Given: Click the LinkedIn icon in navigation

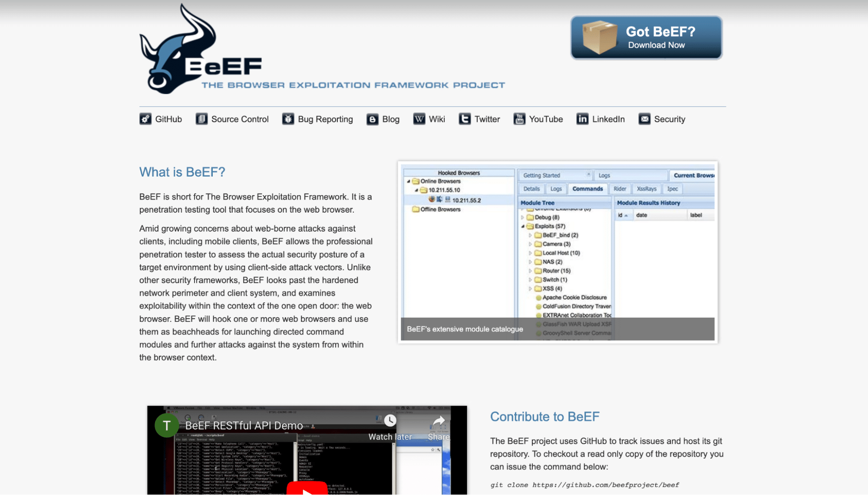Looking at the screenshot, I should coord(581,118).
